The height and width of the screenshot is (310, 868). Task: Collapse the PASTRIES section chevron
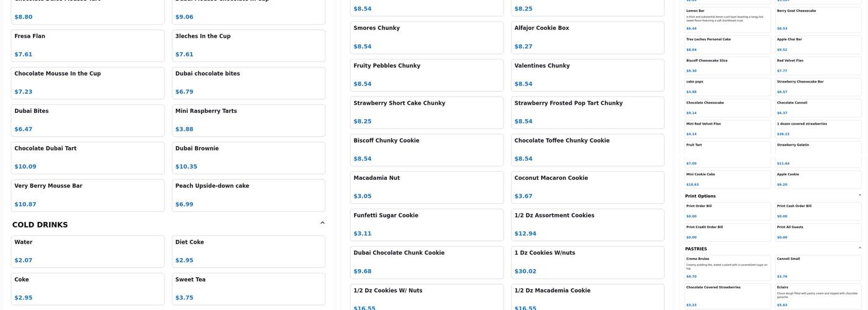coord(859,248)
